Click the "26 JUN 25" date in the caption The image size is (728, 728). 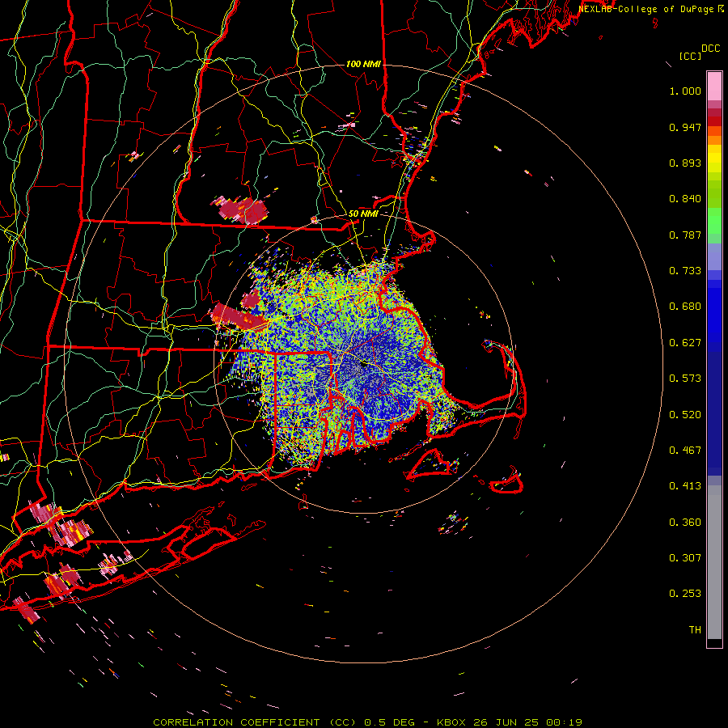pyautogui.click(x=506, y=722)
